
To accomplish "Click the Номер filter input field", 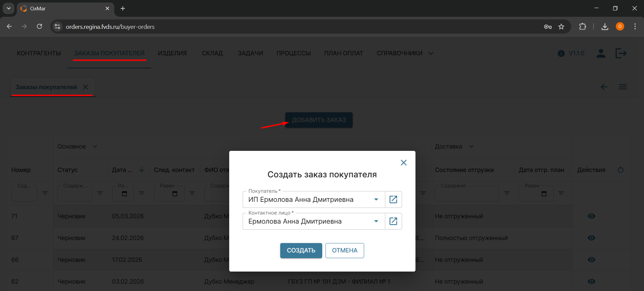I will (x=24, y=194).
